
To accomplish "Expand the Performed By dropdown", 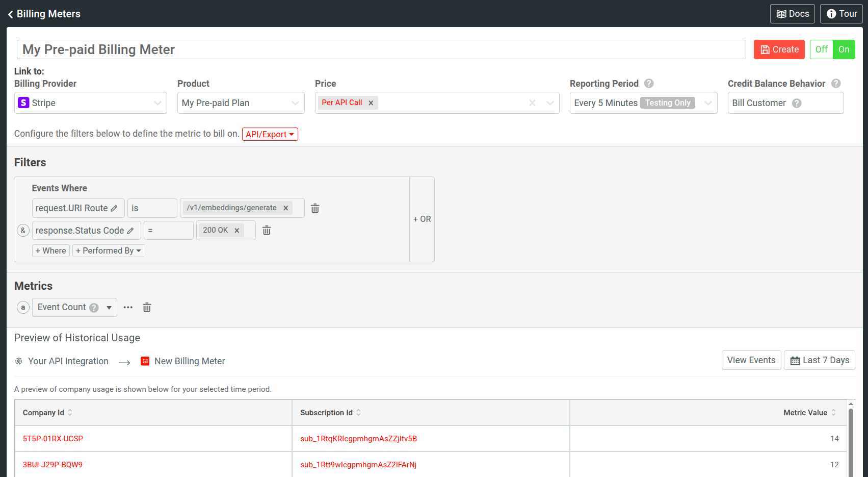I will click(108, 250).
